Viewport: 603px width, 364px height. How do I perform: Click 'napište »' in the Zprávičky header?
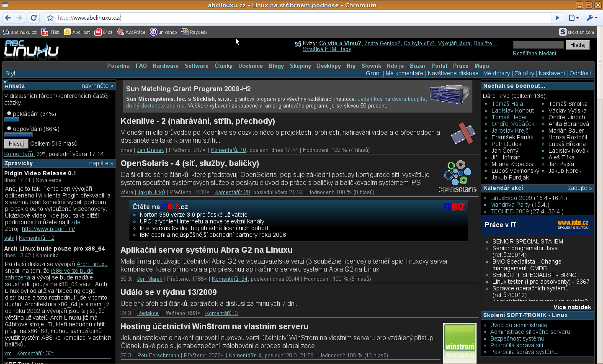click(x=101, y=163)
